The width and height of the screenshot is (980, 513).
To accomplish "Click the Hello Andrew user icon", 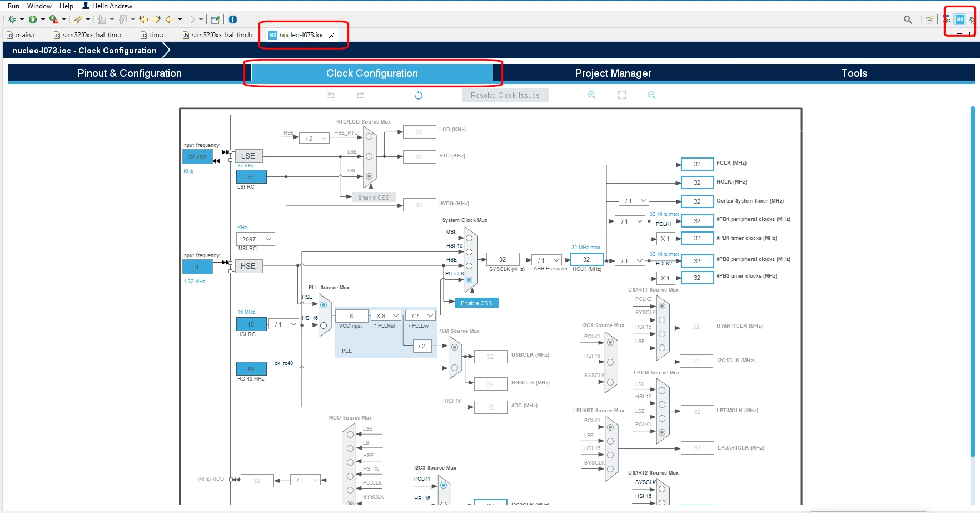I will click(x=86, y=6).
